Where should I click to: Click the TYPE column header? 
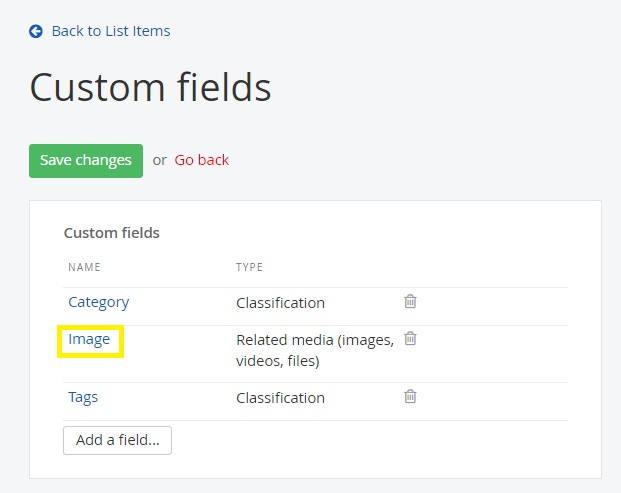(x=250, y=267)
